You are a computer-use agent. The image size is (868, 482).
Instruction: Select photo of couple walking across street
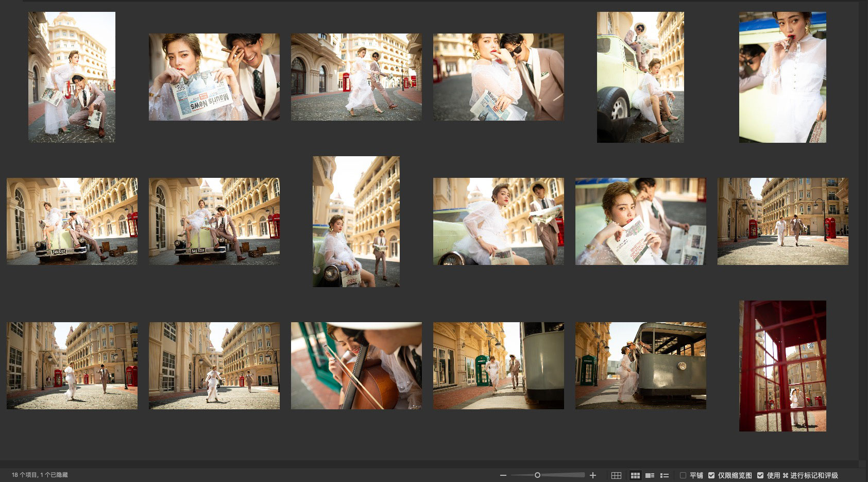[x=356, y=77]
